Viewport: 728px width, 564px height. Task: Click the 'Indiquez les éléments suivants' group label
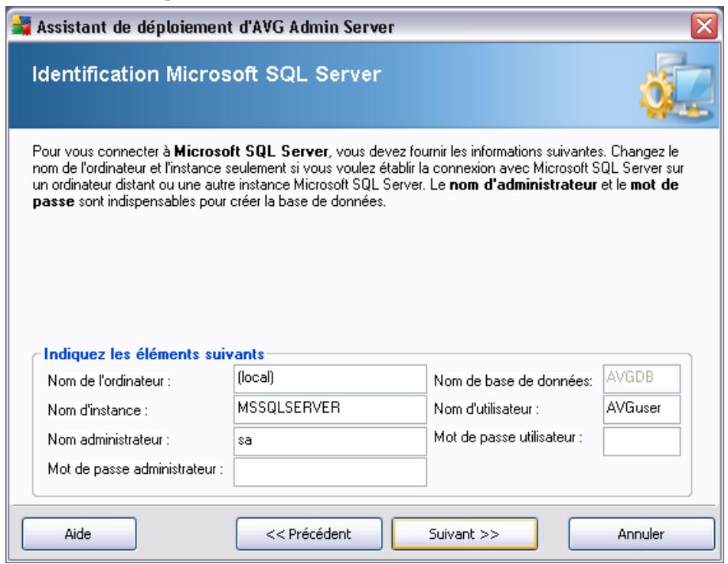tap(154, 354)
